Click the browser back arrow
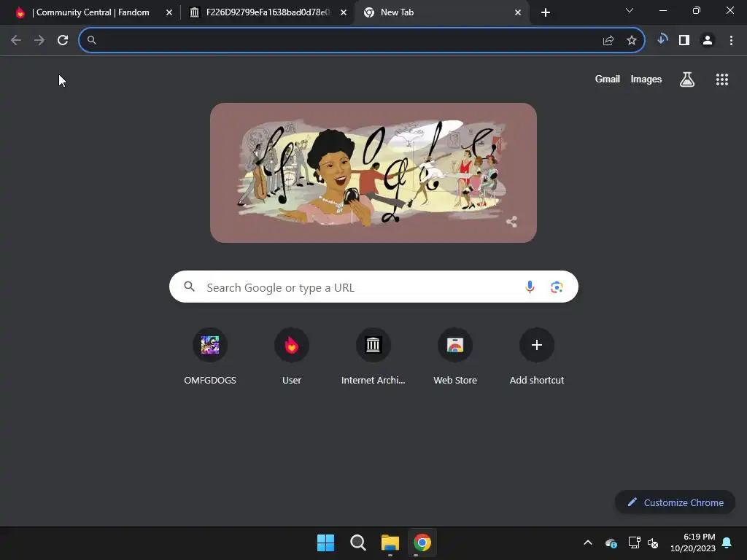This screenshot has width=747, height=560. (x=16, y=41)
